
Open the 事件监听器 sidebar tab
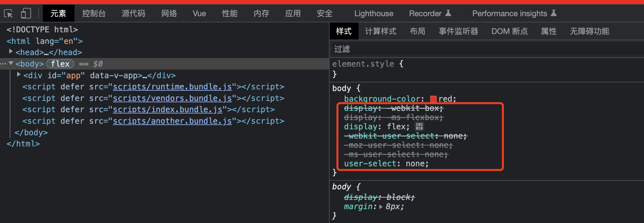[458, 31]
